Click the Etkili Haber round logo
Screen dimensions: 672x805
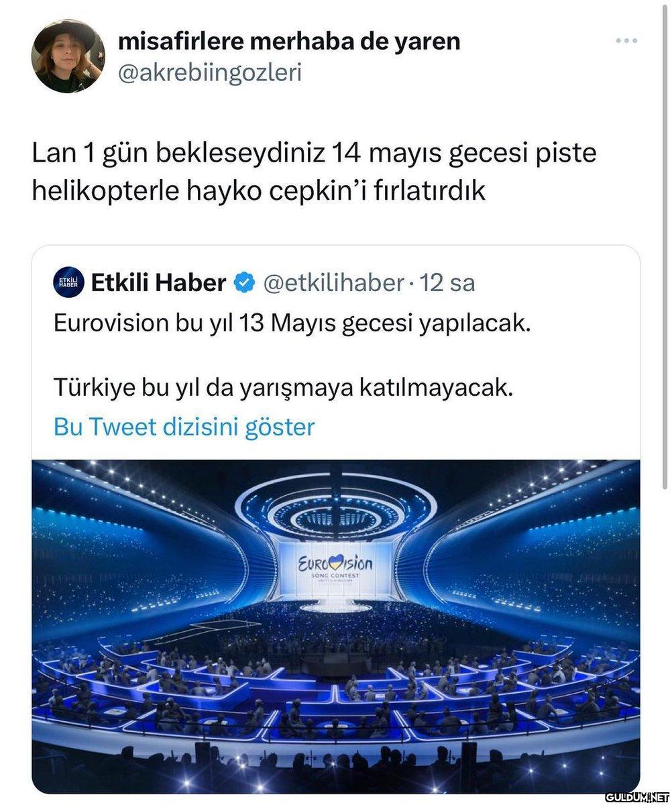(68, 283)
